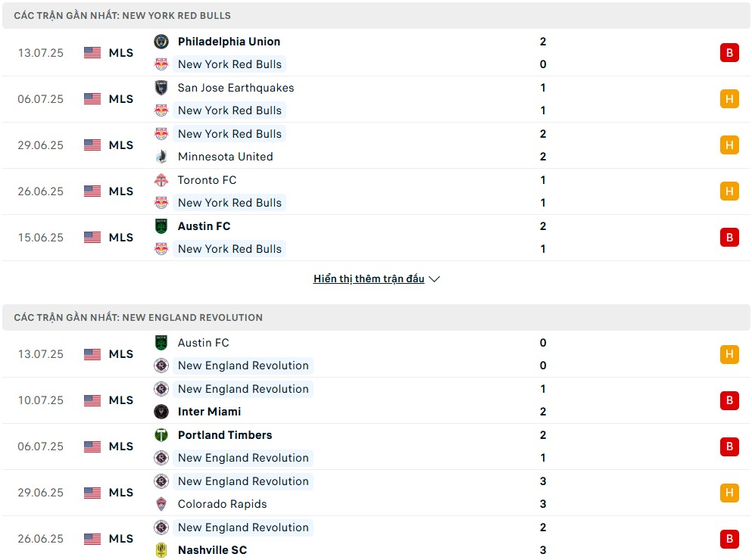
Task: Click MLS league label on 10.07.25 row
Action: click(x=121, y=400)
